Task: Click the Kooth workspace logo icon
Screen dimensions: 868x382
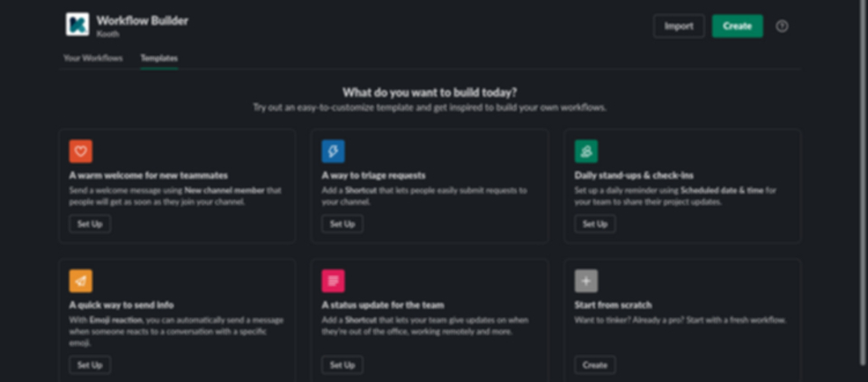Action: [x=78, y=24]
